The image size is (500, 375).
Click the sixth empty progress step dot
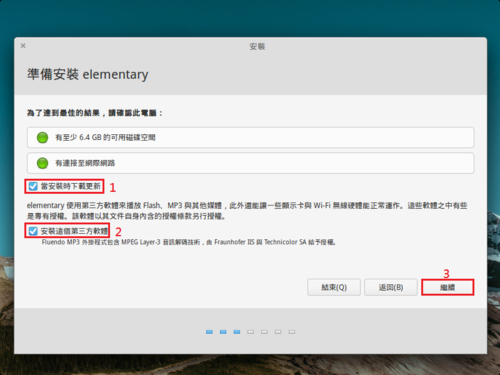pyautogui.click(x=278, y=332)
